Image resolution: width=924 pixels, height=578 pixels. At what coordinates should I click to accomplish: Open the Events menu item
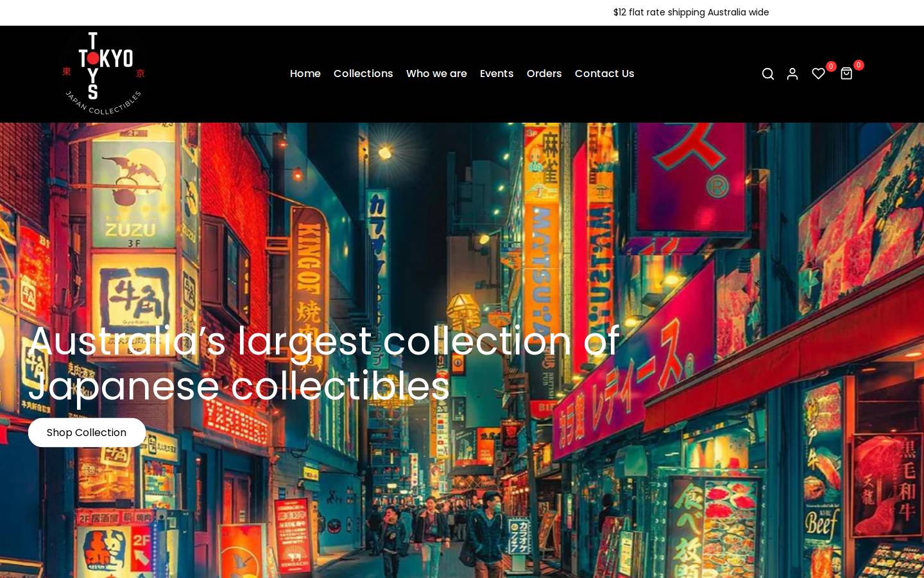pos(497,74)
